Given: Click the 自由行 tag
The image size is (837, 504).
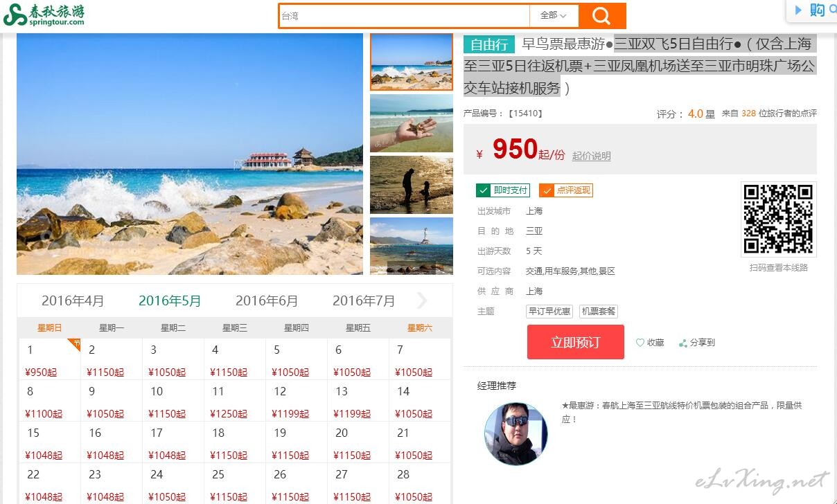Looking at the screenshot, I should click(489, 44).
